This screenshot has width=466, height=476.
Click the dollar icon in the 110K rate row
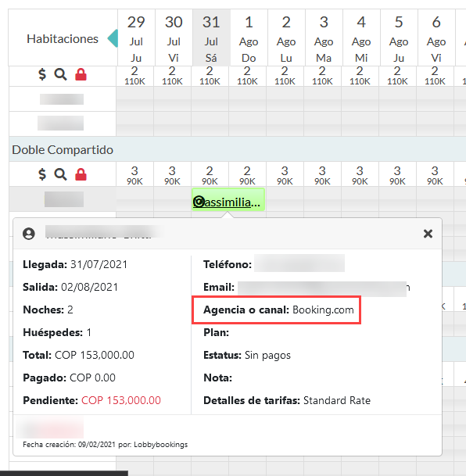pyautogui.click(x=42, y=74)
